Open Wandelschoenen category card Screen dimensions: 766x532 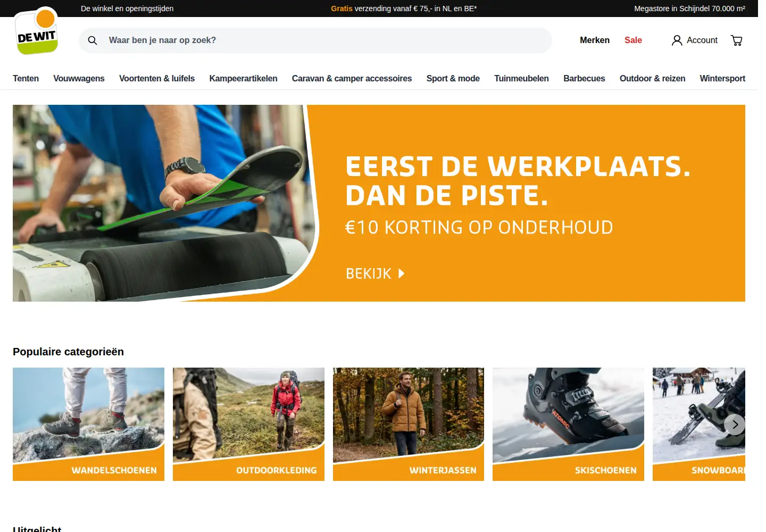click(88, 424)
